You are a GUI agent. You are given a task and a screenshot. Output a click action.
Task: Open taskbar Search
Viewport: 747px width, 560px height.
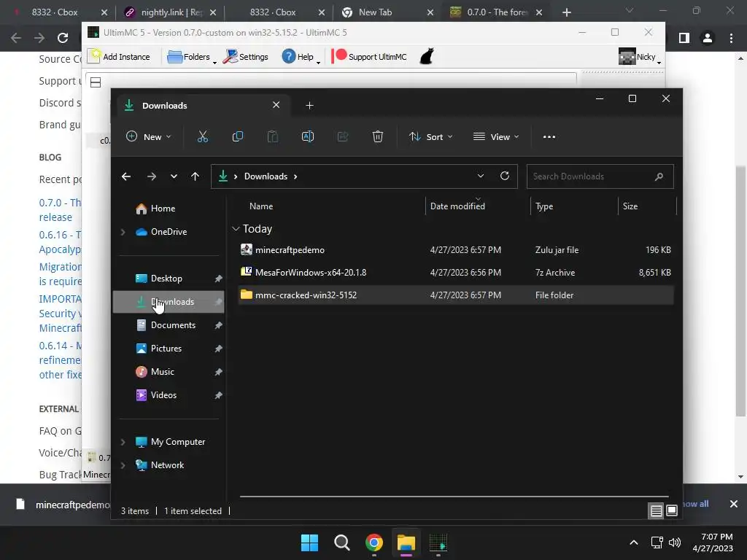point(341,542)
